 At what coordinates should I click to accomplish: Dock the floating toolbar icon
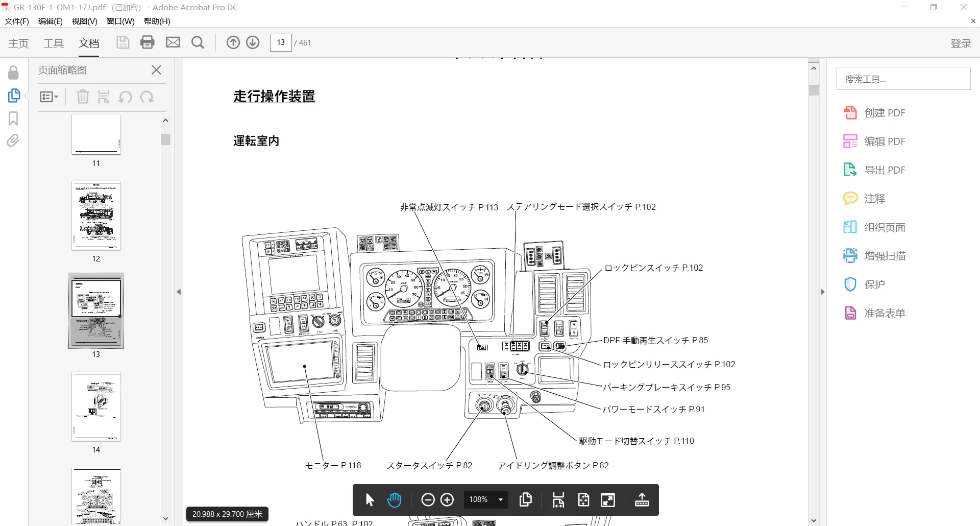642,499
